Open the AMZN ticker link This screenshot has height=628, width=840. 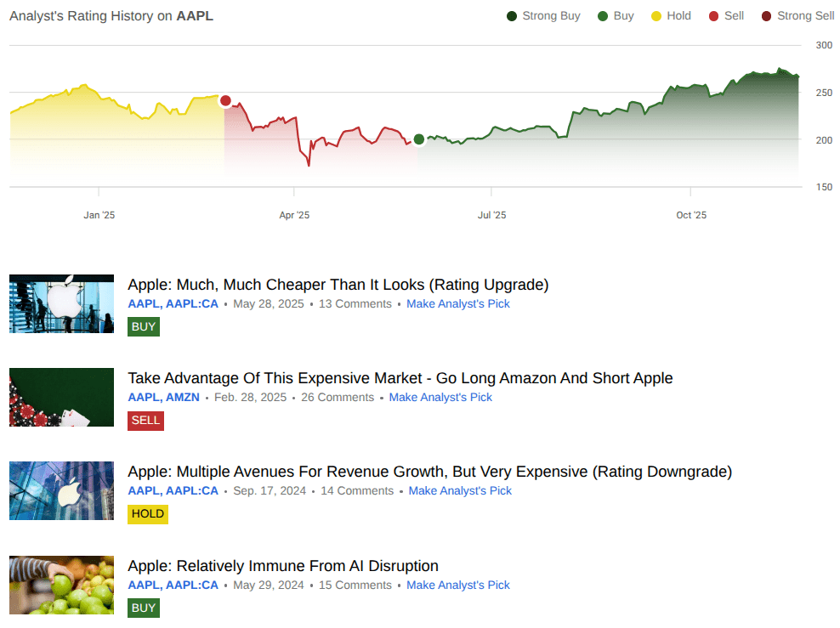tap(184, 397)
